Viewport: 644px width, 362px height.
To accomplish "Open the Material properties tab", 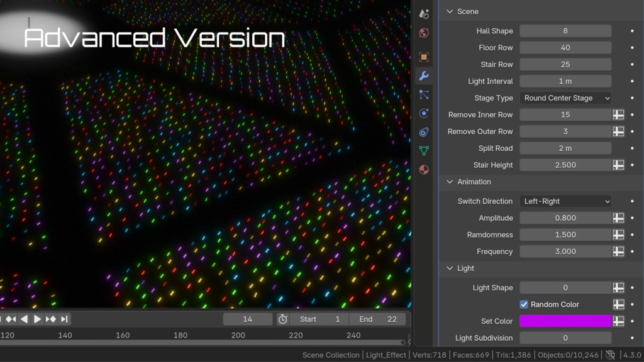I will click(x=424, y=170).
